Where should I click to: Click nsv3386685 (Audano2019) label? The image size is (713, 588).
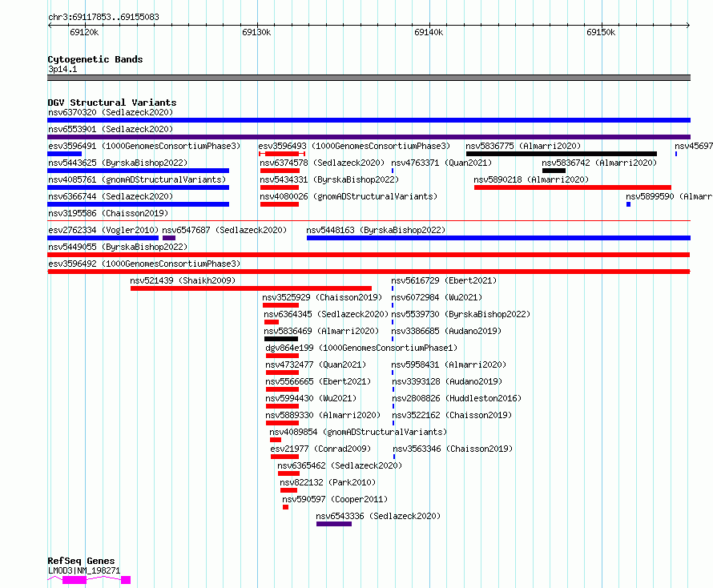[446, 331]
